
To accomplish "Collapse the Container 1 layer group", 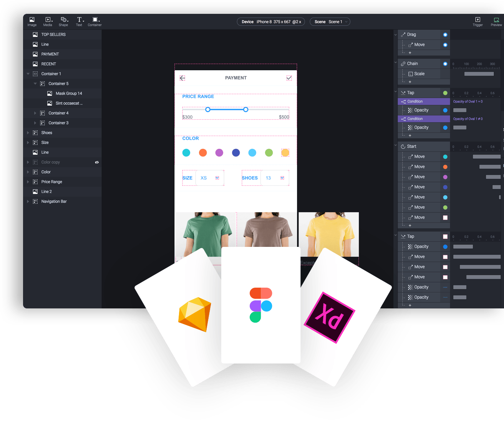I will tap(28, 74).
